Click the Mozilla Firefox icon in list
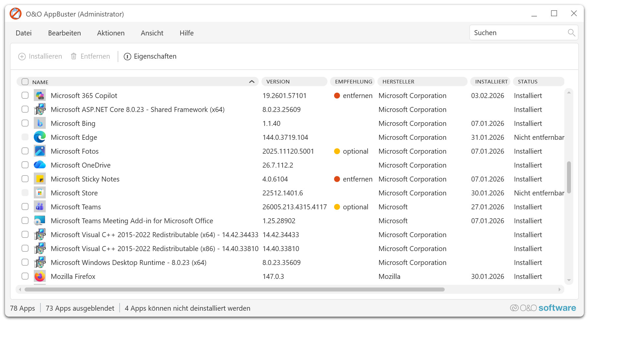 [x=40, y=276]
